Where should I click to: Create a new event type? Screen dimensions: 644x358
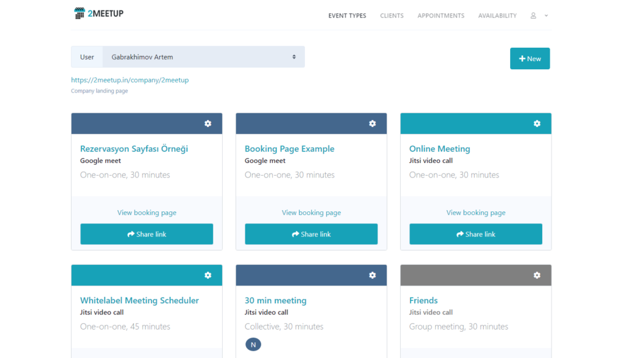pyautogui.click(x=530, y=59)
